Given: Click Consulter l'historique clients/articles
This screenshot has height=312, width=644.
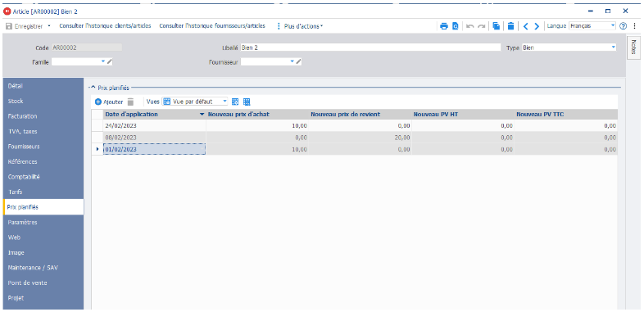Looking at the screenshot, I should (105, 26).
